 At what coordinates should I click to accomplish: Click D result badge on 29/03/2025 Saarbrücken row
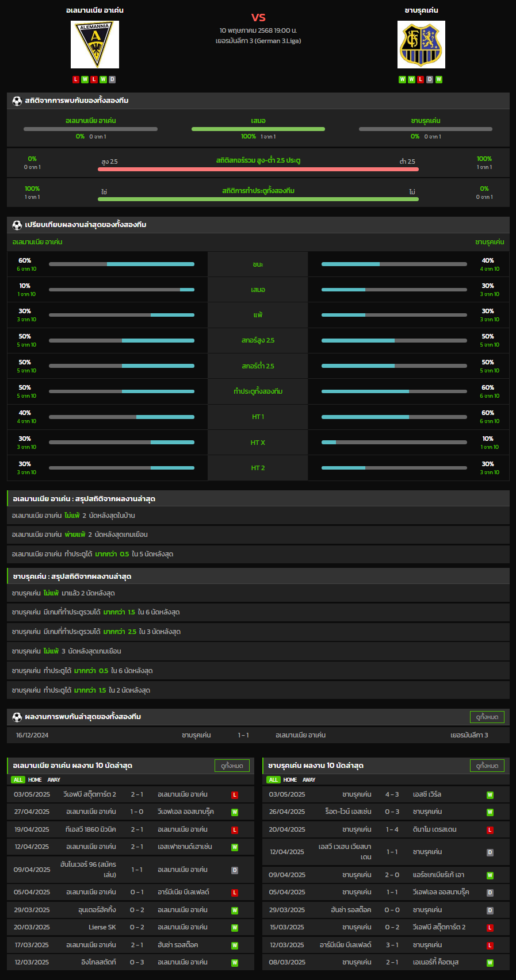[490, 910]
